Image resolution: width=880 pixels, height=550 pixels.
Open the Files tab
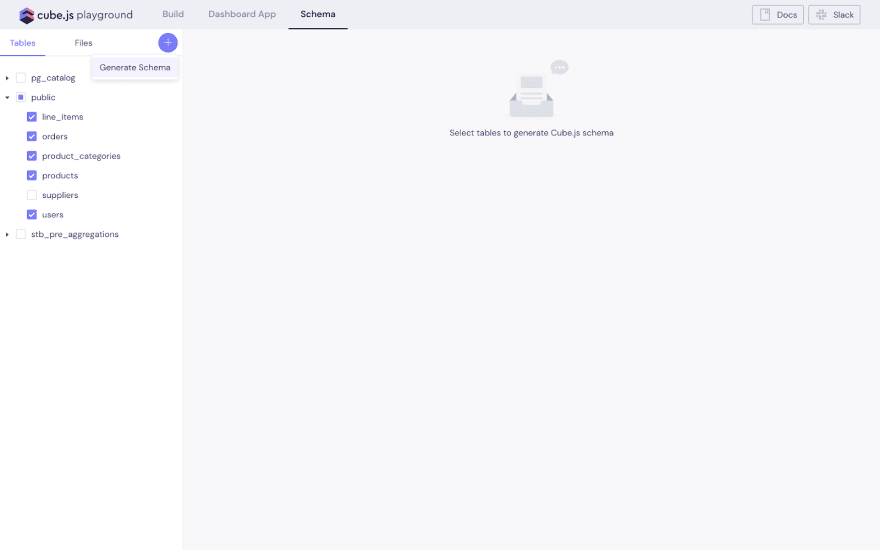[x=83, y=43]
